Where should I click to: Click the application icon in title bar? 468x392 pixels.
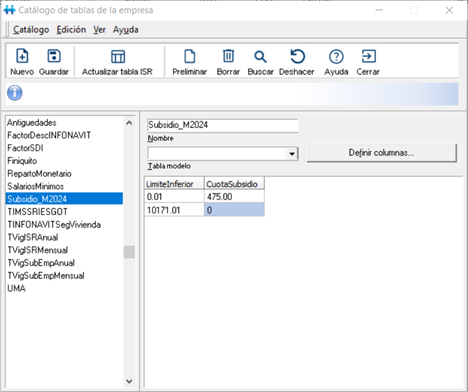coord(9,10)
